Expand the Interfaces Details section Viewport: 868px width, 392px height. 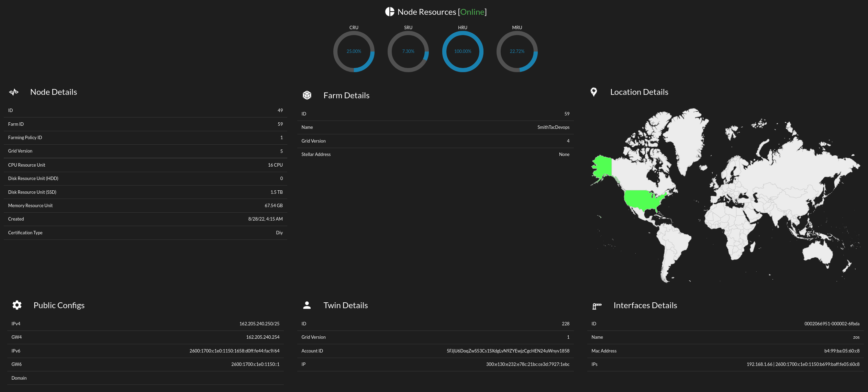coord(645,305)
